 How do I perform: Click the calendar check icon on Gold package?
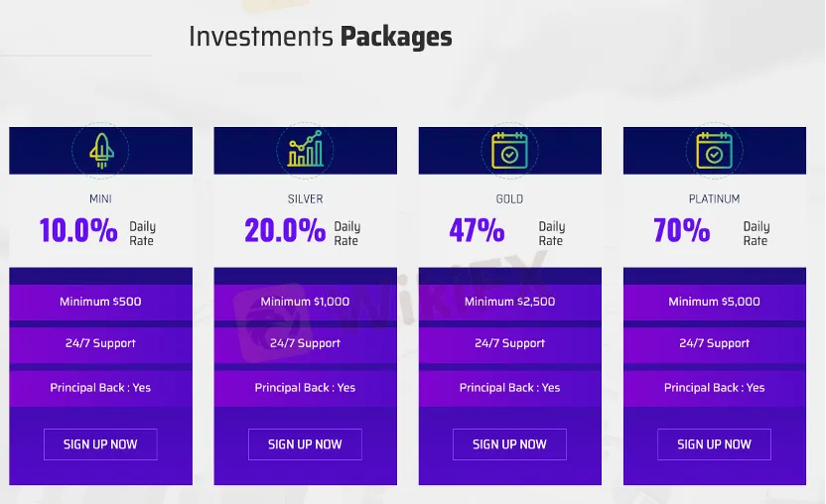pyautogui.click(x=509, y=151)
